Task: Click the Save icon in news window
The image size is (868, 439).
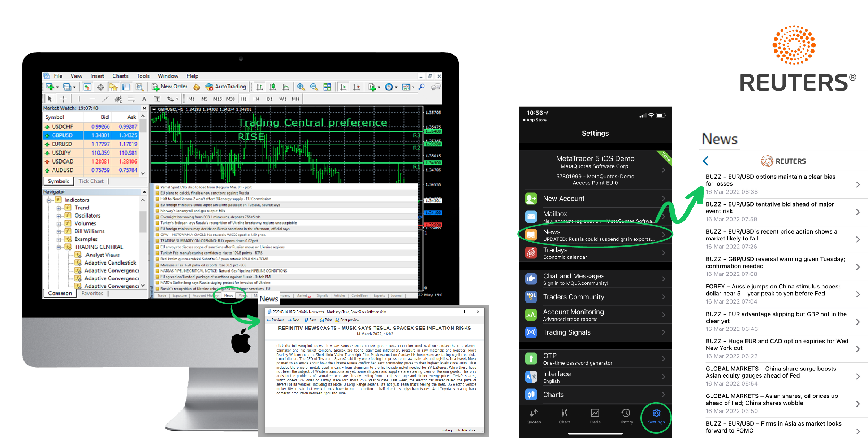Action: [311, 320]
